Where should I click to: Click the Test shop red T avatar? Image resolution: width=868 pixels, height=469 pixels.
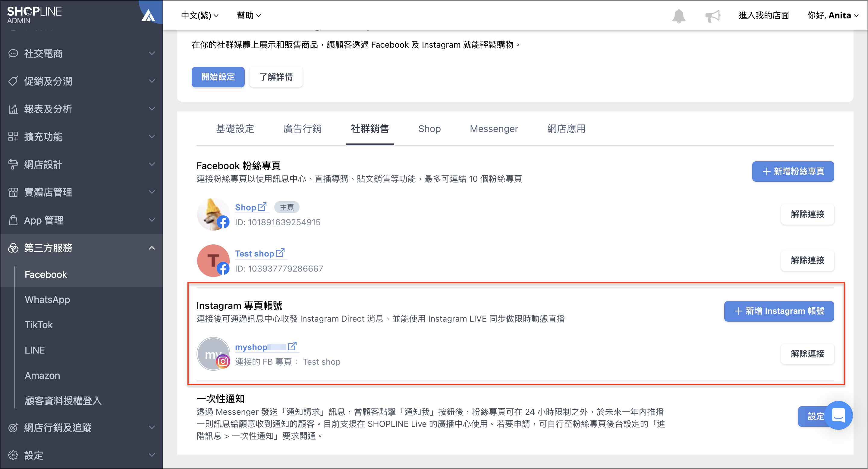(213, 260)
